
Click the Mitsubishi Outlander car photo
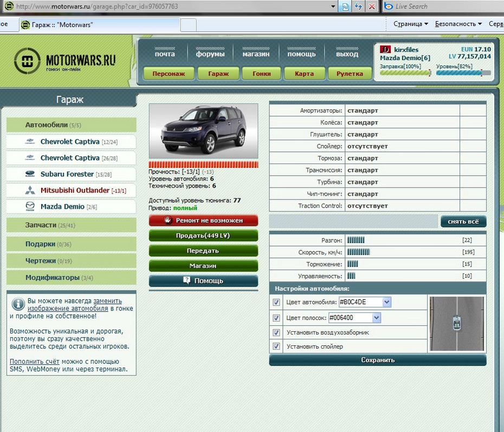click(x=203, y=131)
